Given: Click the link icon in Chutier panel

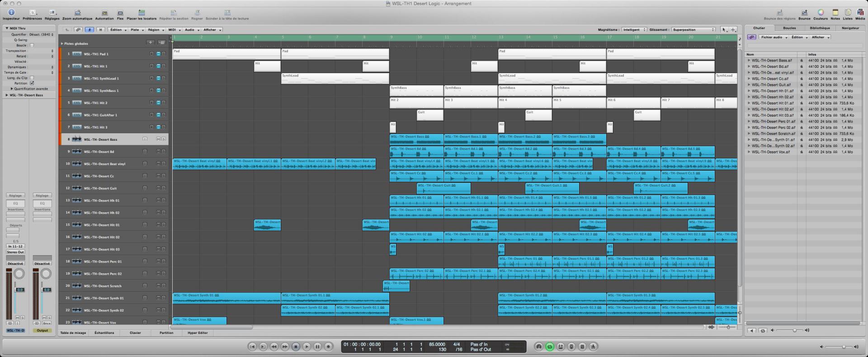Looking at the screenshot, I should point(751,37).
